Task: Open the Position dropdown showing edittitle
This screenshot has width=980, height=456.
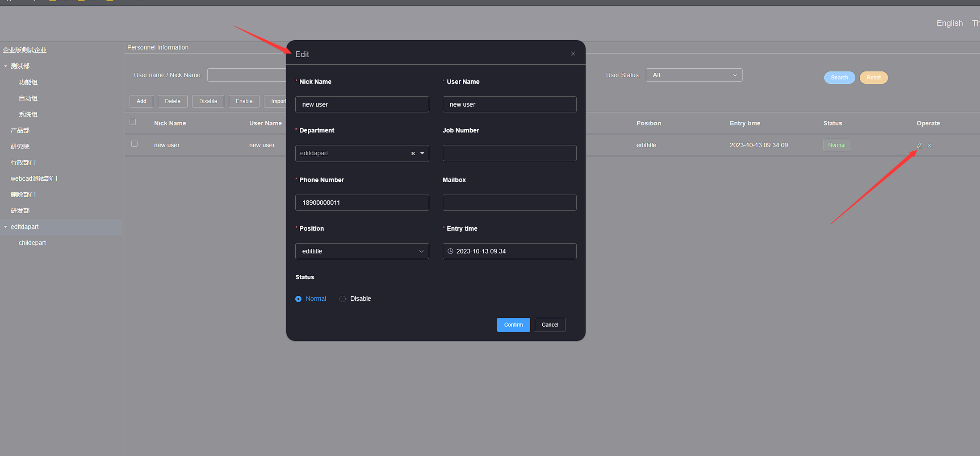Action: 362,251
